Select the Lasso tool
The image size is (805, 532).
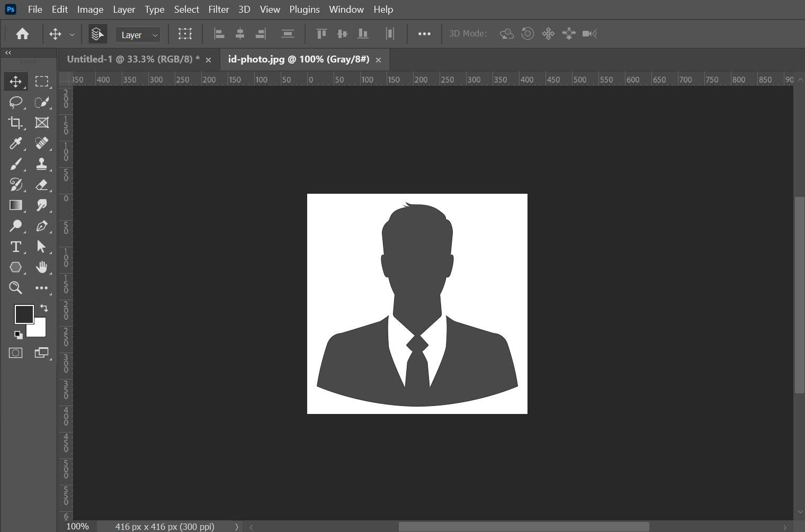point(15,102)
